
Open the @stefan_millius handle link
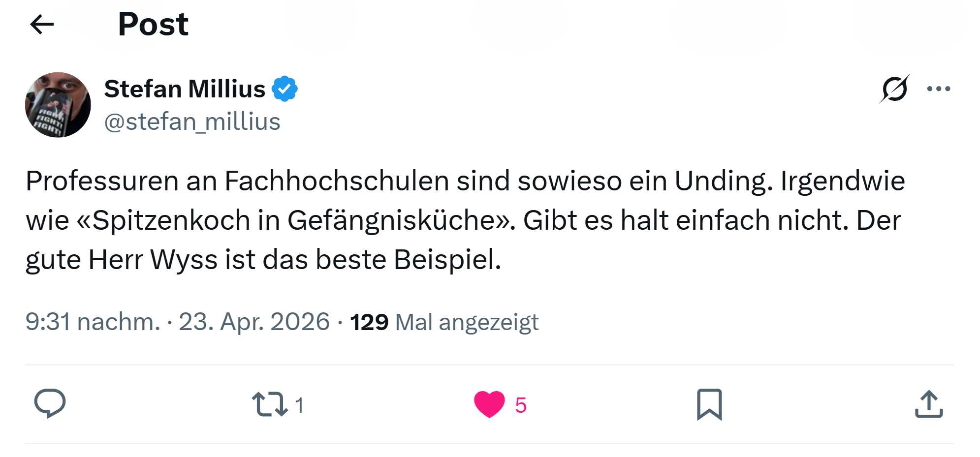192,122
